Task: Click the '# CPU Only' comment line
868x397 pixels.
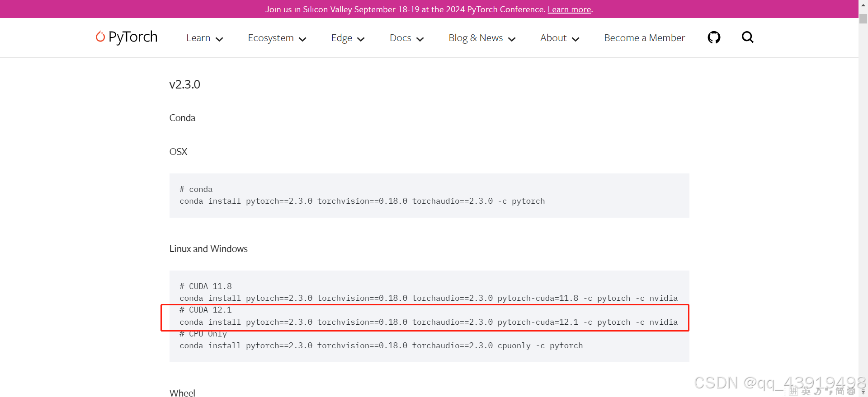Action: 203,334
